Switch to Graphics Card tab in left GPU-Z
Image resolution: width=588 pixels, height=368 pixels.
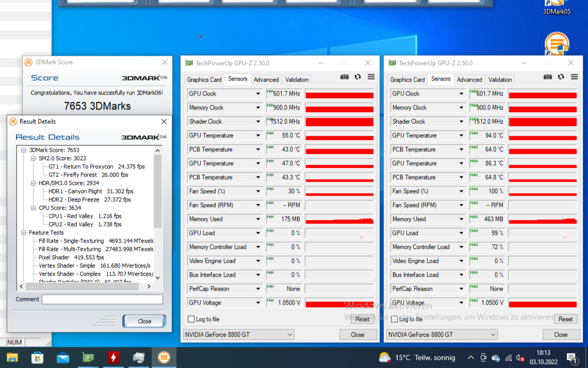[x=204, y=79]
